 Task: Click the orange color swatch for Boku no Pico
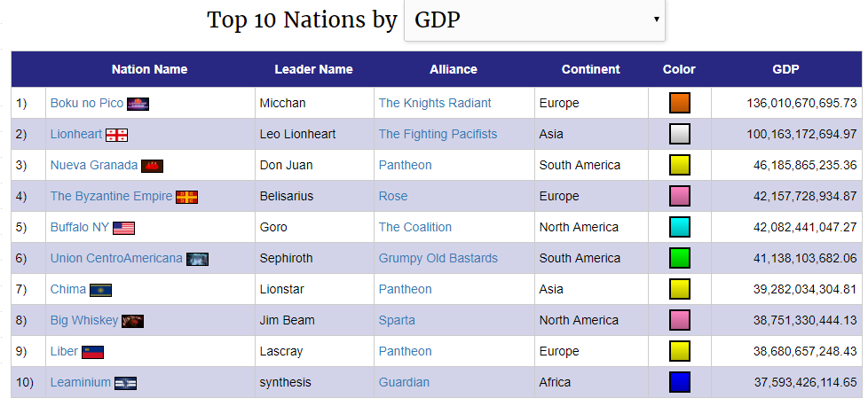(x=680, y=104)
